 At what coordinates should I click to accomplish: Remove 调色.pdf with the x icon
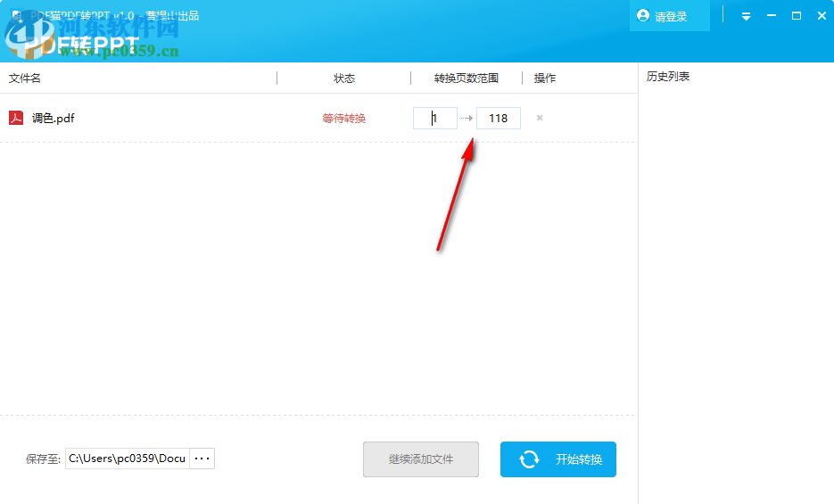[540, 118]
